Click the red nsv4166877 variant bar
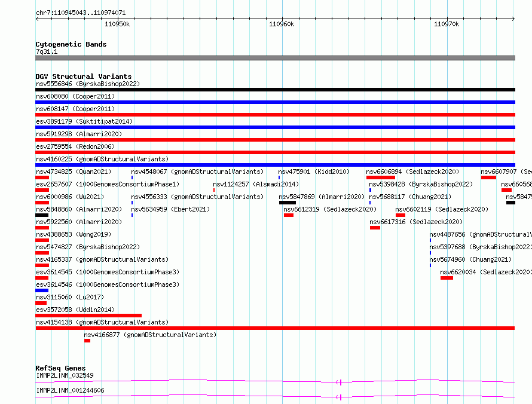The image size is (532, 404). [87, 341]
